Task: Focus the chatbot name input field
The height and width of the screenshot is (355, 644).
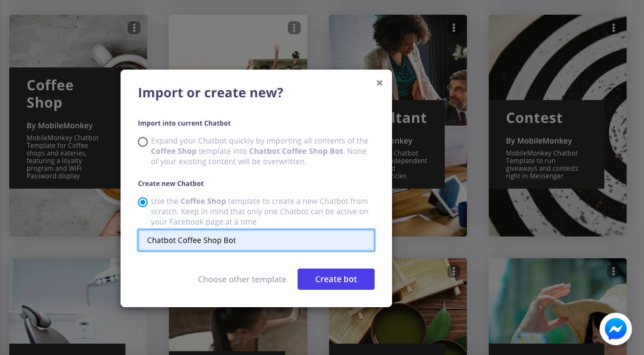Action: 256,240
